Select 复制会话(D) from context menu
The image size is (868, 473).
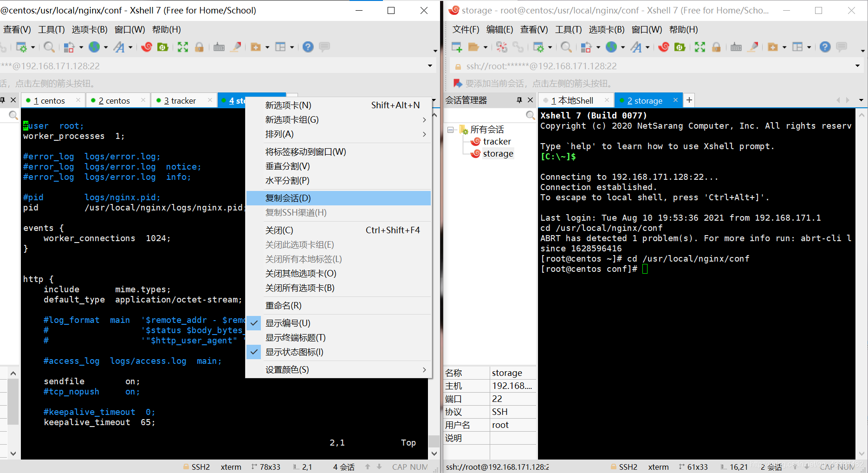point(338,198)
